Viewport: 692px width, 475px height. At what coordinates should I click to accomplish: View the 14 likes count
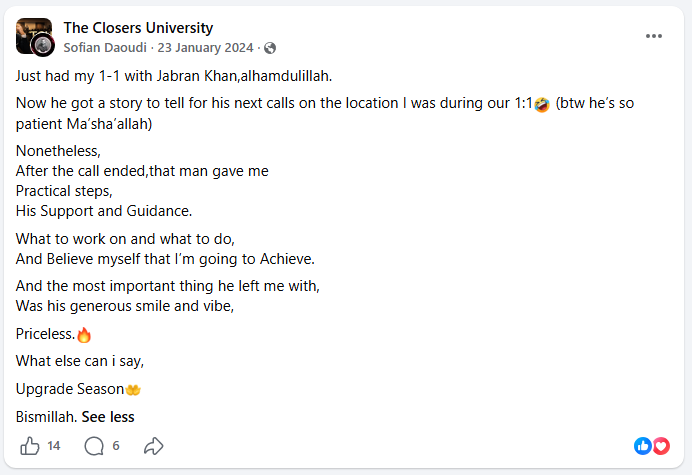pyautogui.click(x=53, y=446)
